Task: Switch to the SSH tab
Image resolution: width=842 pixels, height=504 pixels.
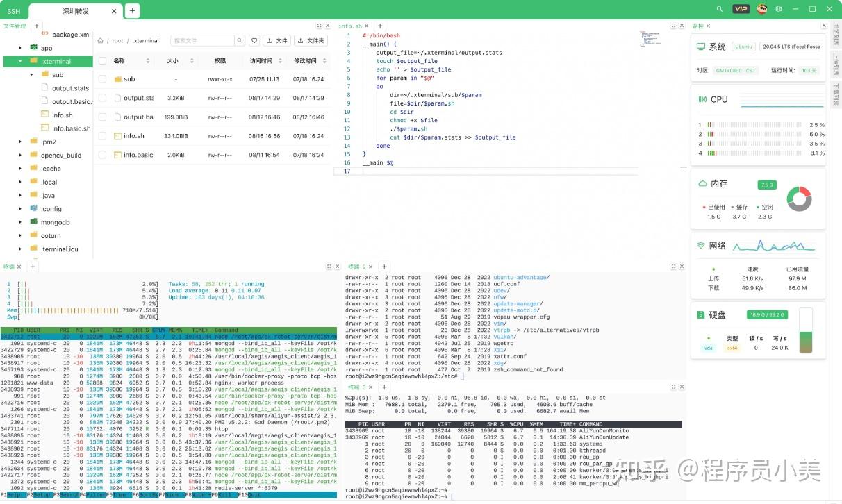Action: pyautogui.click(x=14, y=11)
